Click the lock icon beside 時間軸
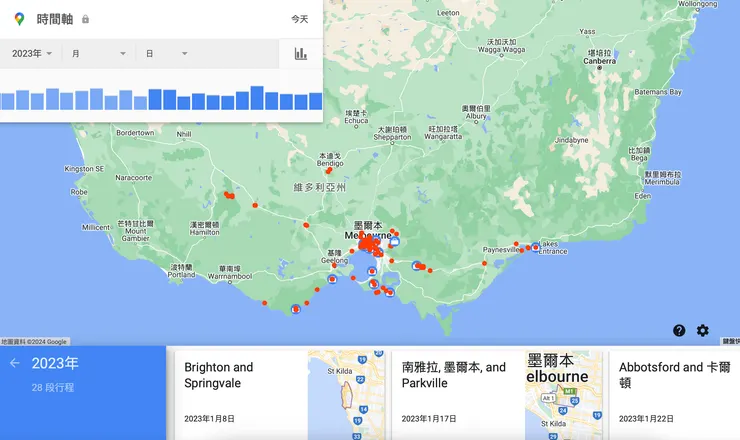This screenshot has height=440, width=740. point(85,19)
